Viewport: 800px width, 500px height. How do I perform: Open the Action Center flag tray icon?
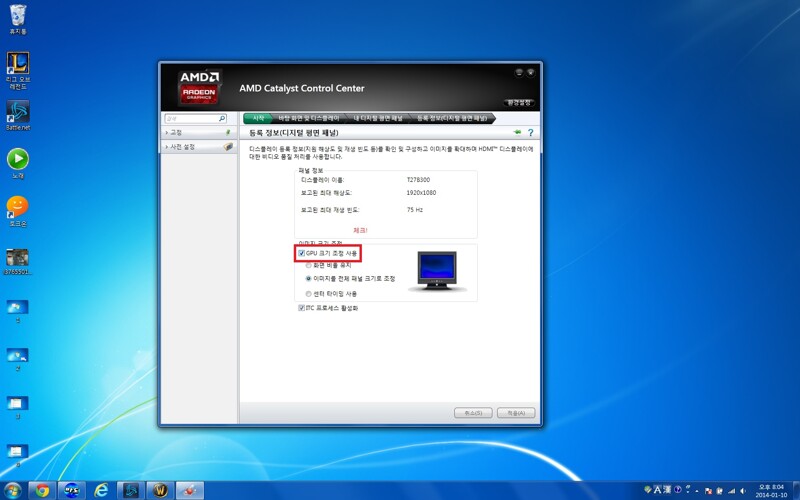pos(708,491)
